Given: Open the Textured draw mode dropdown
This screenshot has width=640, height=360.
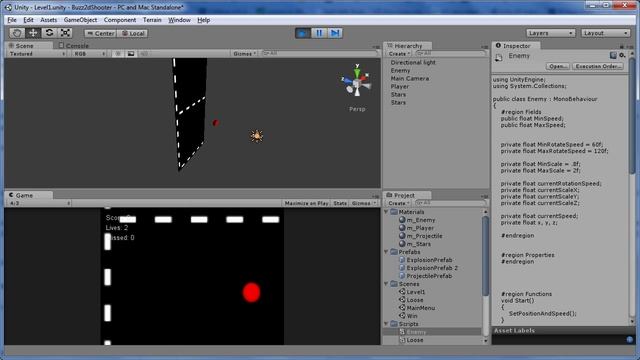Looking at the screenshot, I should (37, 54).
